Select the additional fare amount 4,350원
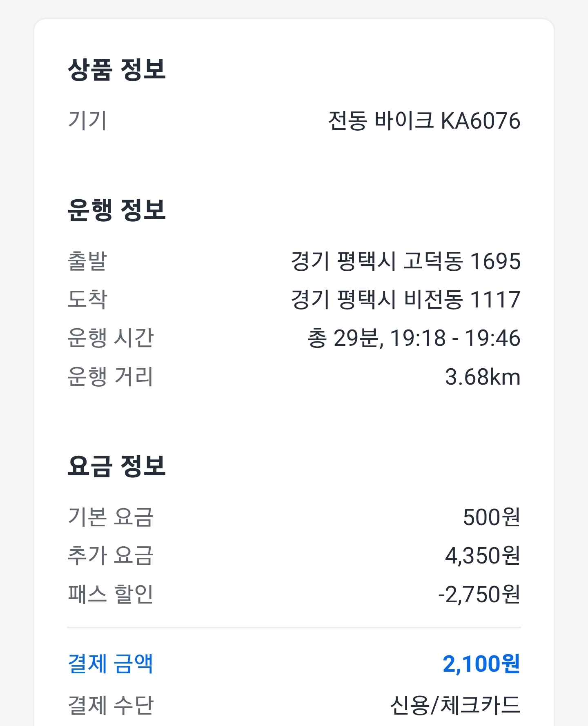588x726 pixels. point(482,556)
